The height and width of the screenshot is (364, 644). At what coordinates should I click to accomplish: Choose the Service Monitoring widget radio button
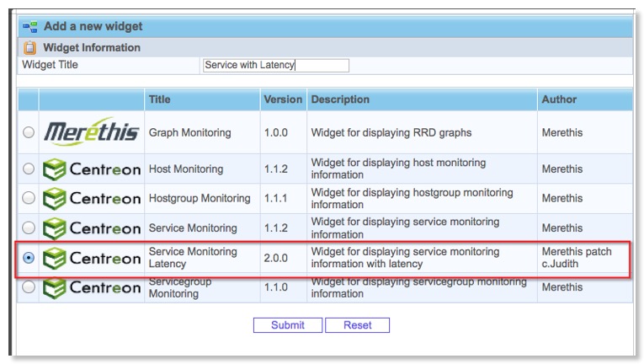[29, 228]
